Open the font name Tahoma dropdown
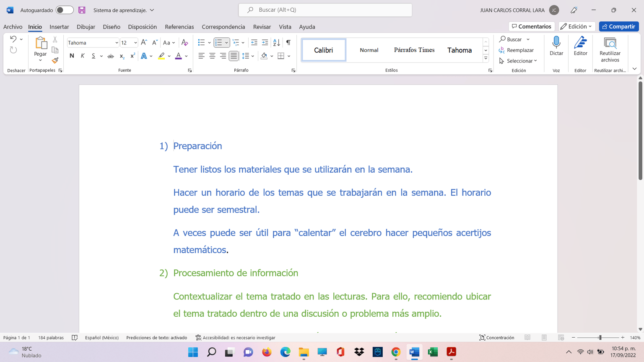This screenshot has height=362, width=644. pyautogui.click(x=117, y=43)
